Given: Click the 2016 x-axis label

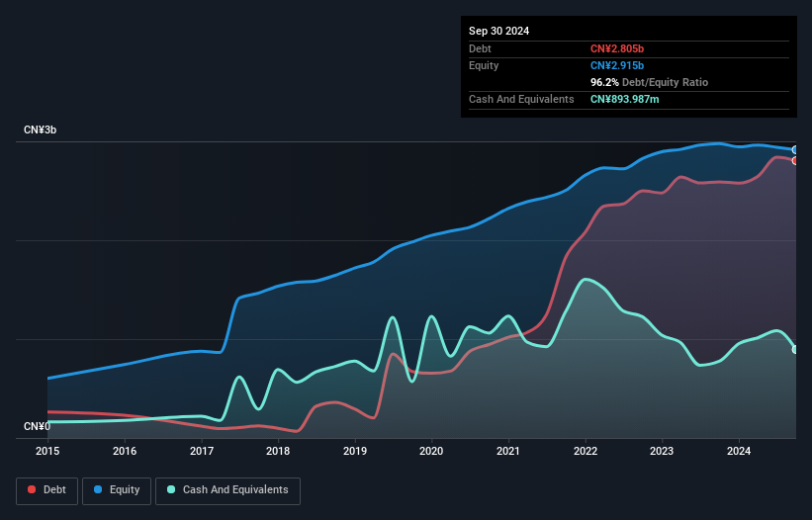Looking at the screenshot, I should click(x=125, y=451).
